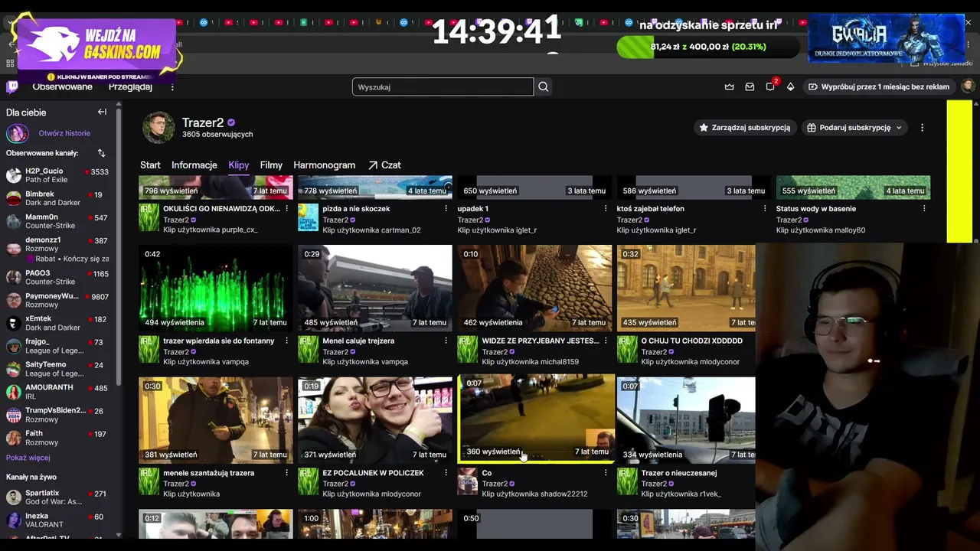This screenshot has width=980, height=551.
Task: Open options for EZ POCALUNEK W POLICZEK clip
Action: [446, 473]
